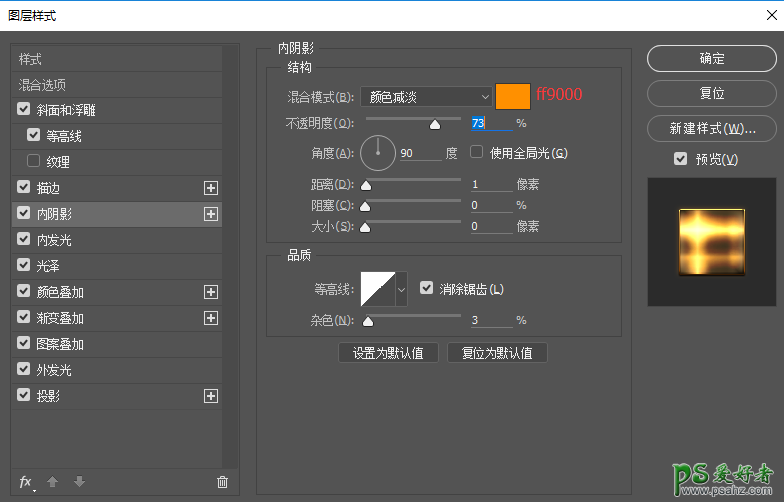Screen dimensions: 784x502
Task: Expand the 等高线 contour picker arrow
Action: coord(402,290)
